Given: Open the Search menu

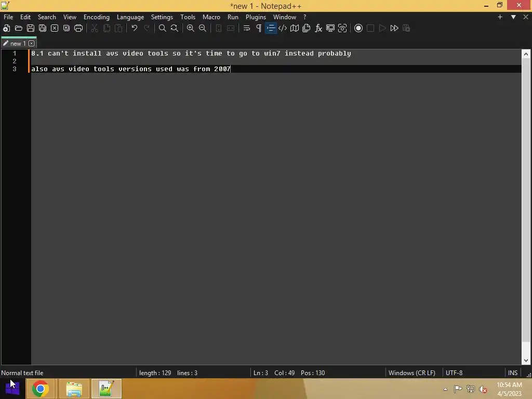Looking at the screenshot, I should point(47,17).
